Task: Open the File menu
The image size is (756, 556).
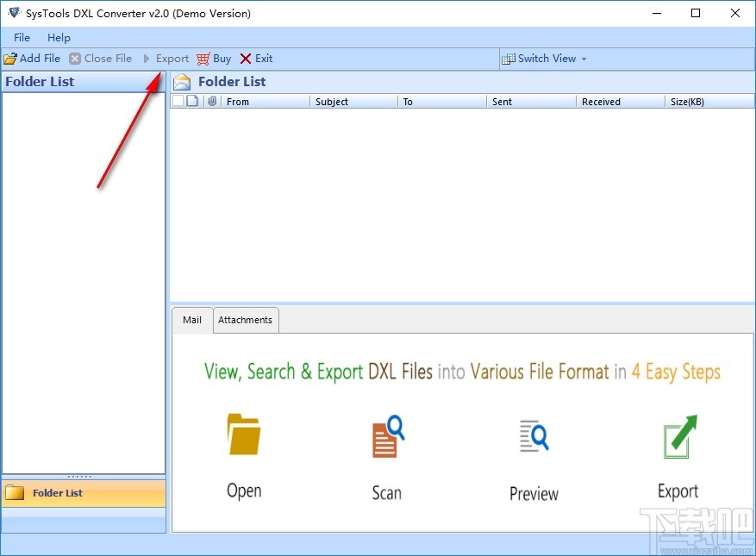Action: click(22, 38)
